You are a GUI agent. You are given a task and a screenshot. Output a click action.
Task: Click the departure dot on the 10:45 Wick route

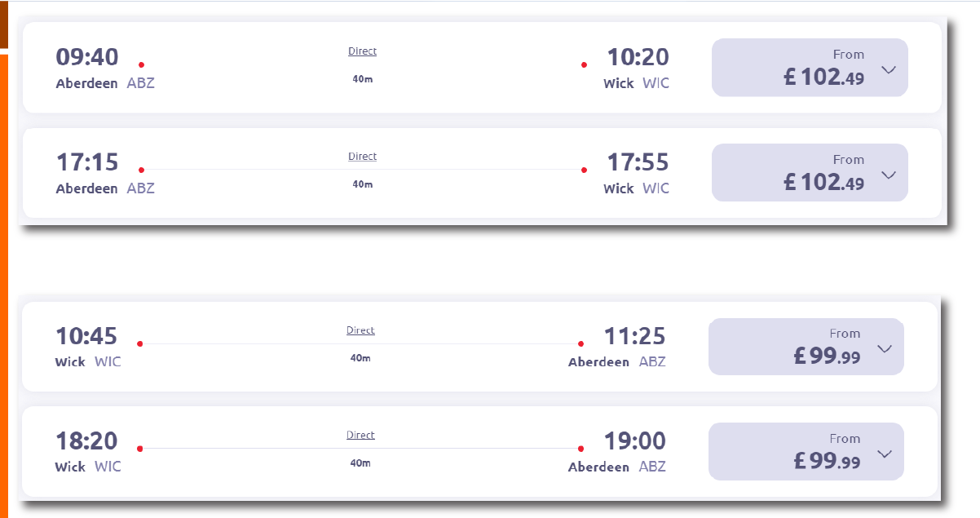(139, 343)
